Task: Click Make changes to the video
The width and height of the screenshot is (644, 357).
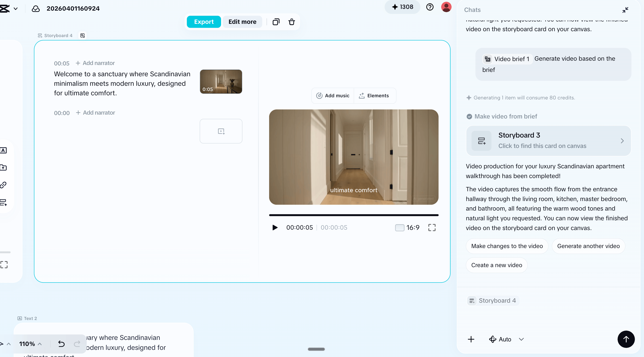Action: (x=507, y=246)
